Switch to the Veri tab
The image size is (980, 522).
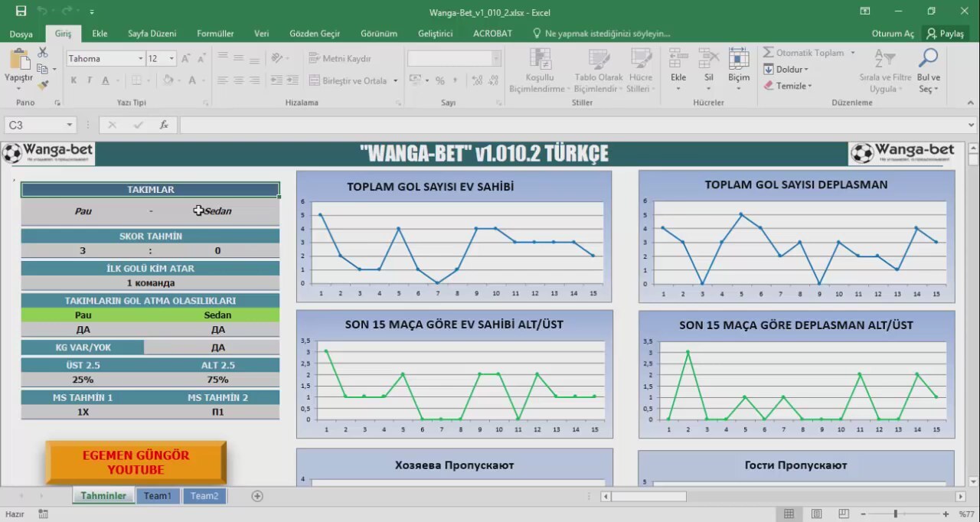[262, 34]
